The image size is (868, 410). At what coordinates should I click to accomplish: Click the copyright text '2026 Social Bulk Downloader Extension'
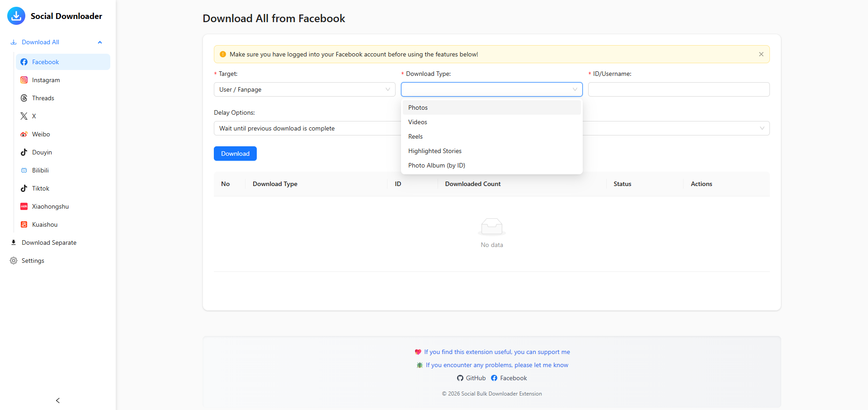pos(492,394)
